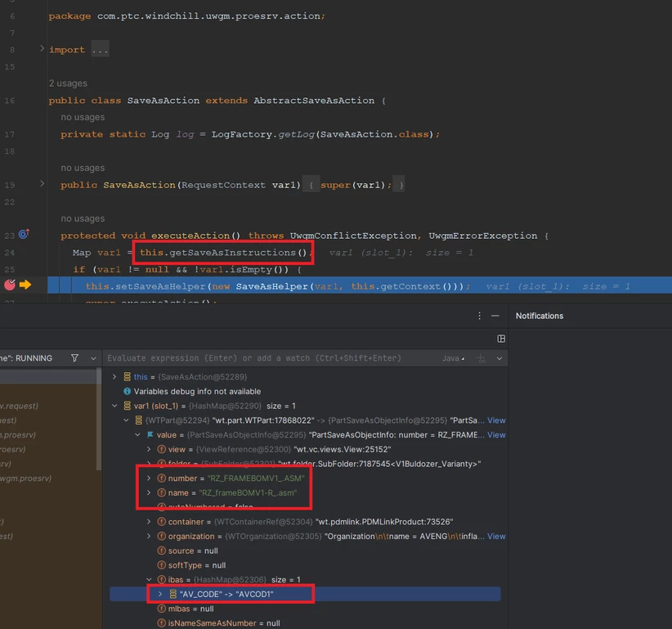Click AbstractSaveAsAction in class declaration
Screen dimensions: 672x629
pos(314,101)
